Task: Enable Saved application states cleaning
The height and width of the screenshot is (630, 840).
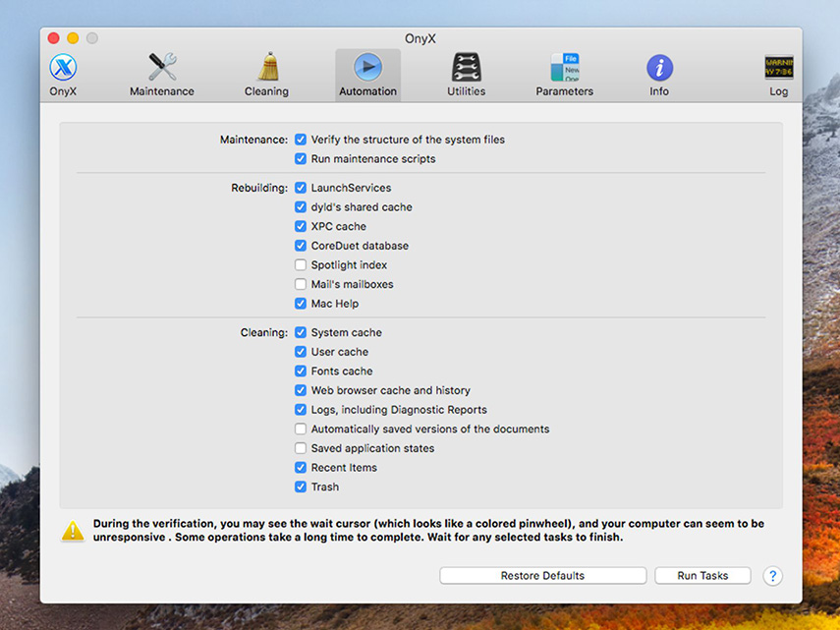Action: pos(301,448)
